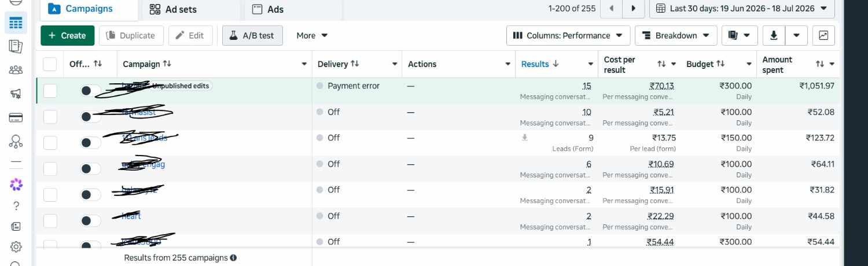Expand the Breakdown dropdown
This screenshot has height=266, width=868.
click(676, 35)
